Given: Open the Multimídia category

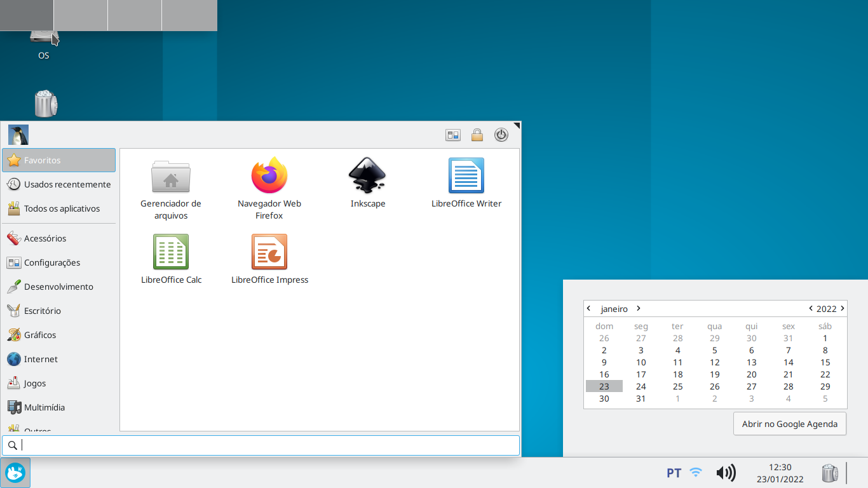Looking at the screenshot, I should (x=59, y=407).
